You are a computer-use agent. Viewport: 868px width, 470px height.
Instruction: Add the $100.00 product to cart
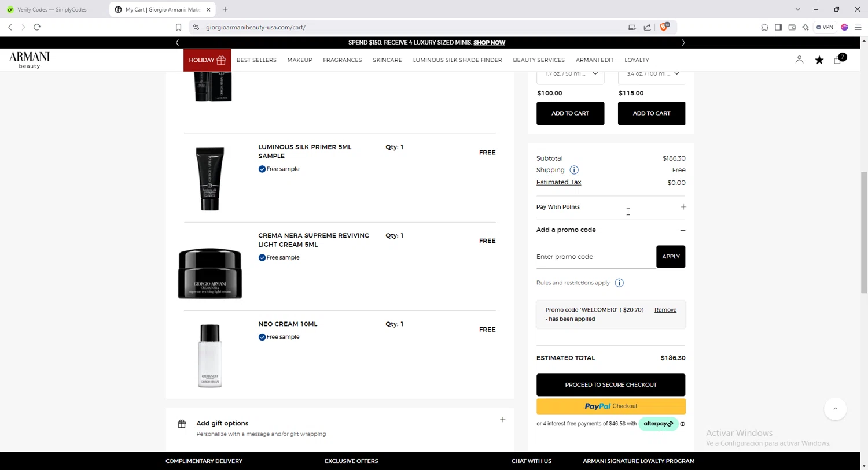pos(570,113)
